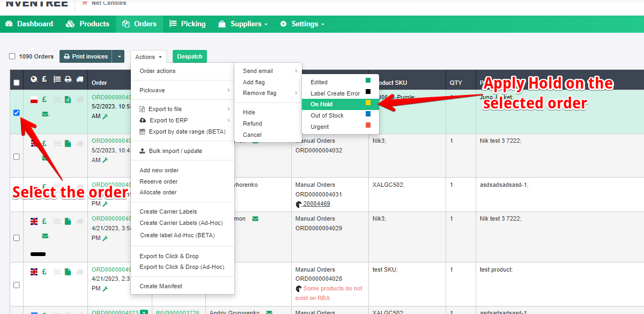Viewport: 644px width, 314px height.
Task: Uncheck the selected Poland flag order checkbox
Action: click(17, 113)
